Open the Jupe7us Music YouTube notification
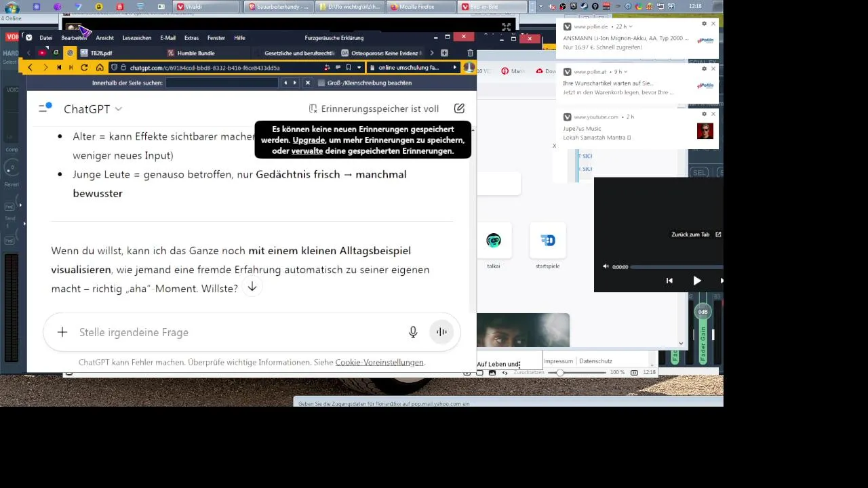The width and height of the screenshot is (868, 488). (637, 129)
